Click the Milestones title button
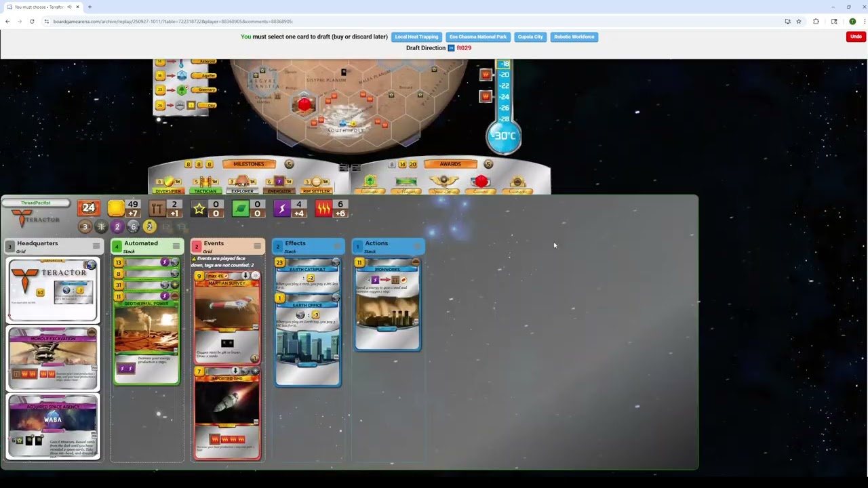This screenshot has width=868, height=488. pos(249,164)
